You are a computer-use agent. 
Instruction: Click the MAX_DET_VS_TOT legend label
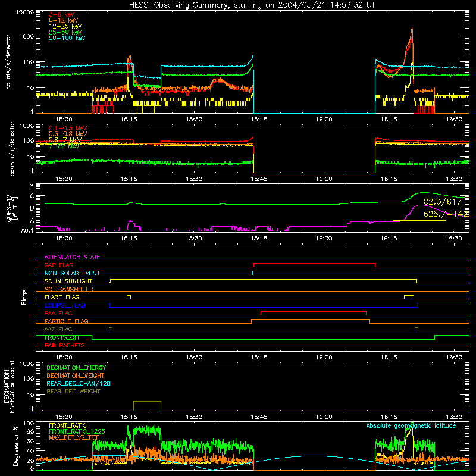(74, 437)
